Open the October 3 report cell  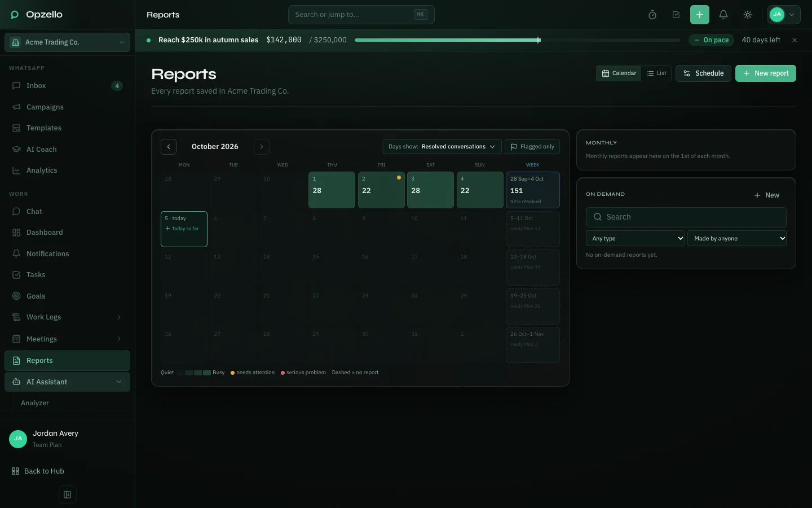[x=431, y=190]
